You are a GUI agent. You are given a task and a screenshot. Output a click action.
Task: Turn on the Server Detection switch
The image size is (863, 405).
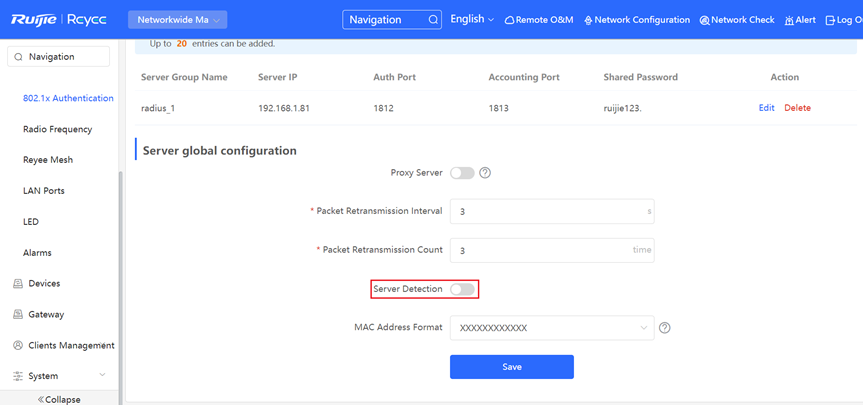[462, 289]
